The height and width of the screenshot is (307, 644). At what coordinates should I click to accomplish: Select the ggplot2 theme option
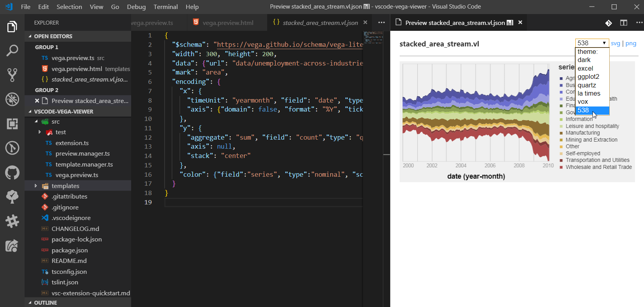tap(592, 77)
